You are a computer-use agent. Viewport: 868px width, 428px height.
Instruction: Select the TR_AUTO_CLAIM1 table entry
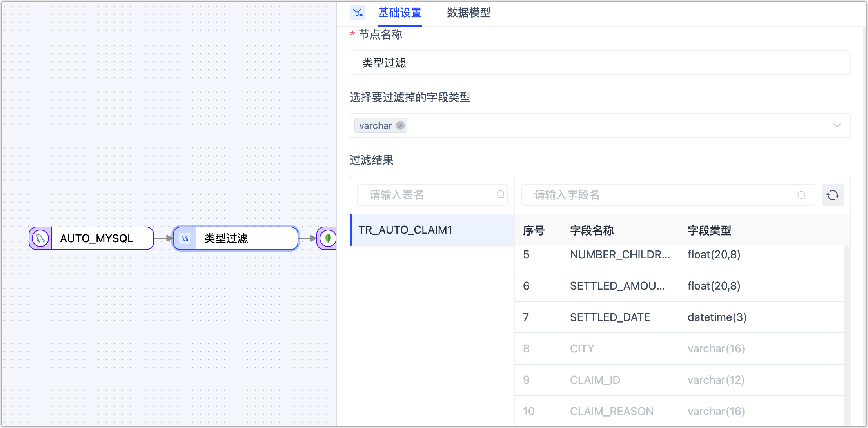click(x=405, y=230)
